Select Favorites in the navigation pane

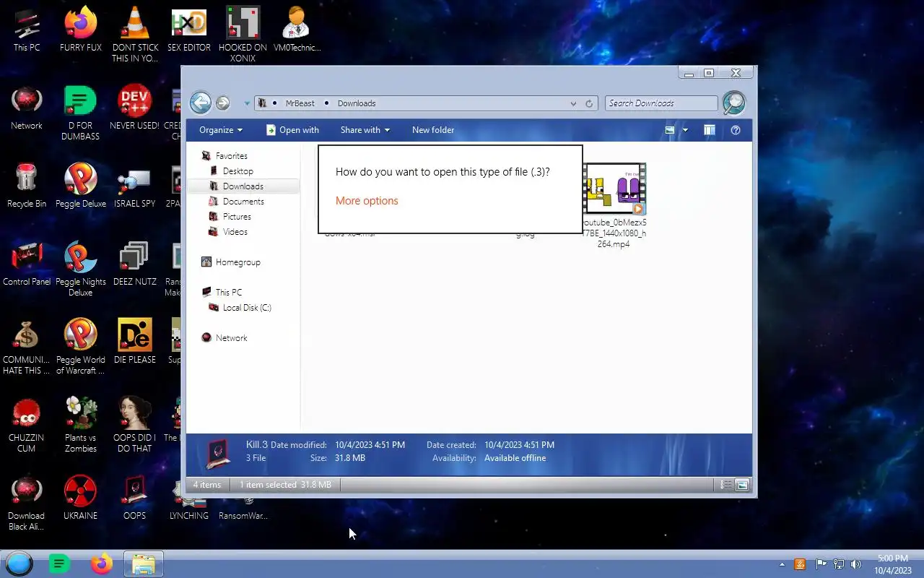pyautogui.click(x=231, y=156)
